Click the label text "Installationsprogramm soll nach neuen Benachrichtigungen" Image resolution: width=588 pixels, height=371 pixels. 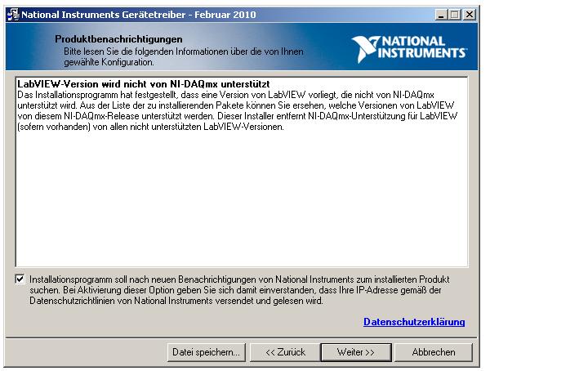click(x=239, y=290)
